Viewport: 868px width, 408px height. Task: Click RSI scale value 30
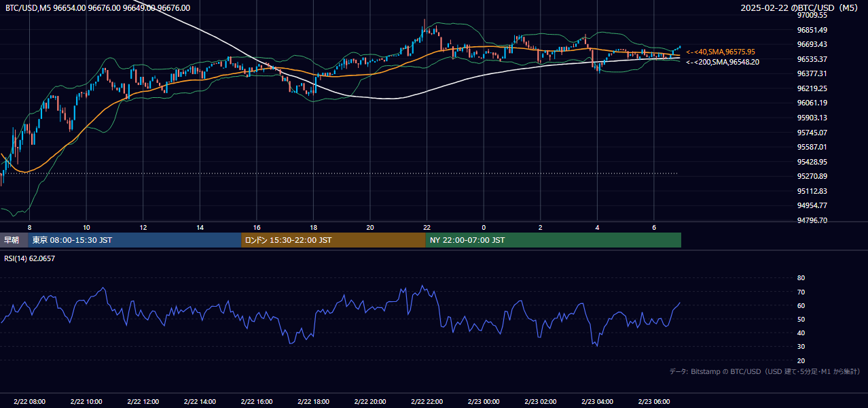point(801,347)
